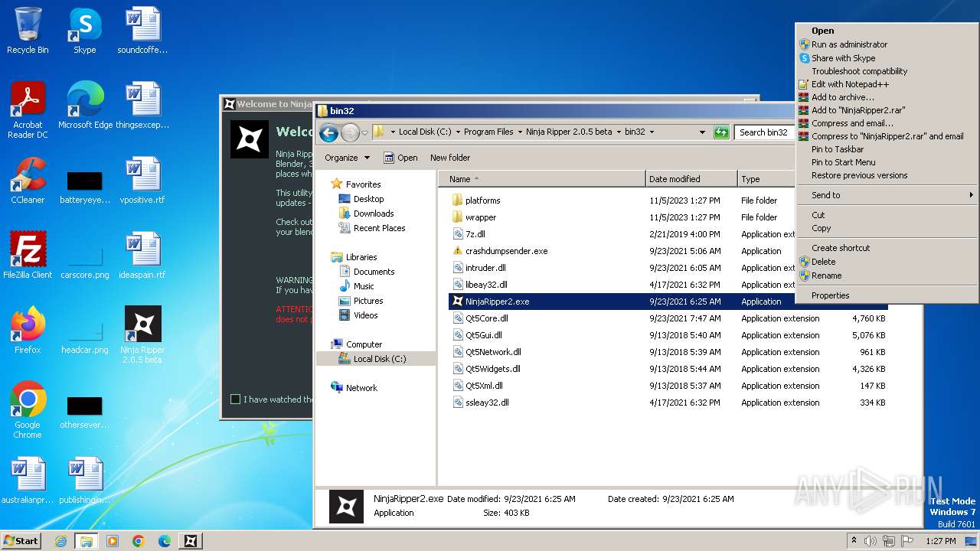Sort by the Date modified column header

click(x=691, y=179)
